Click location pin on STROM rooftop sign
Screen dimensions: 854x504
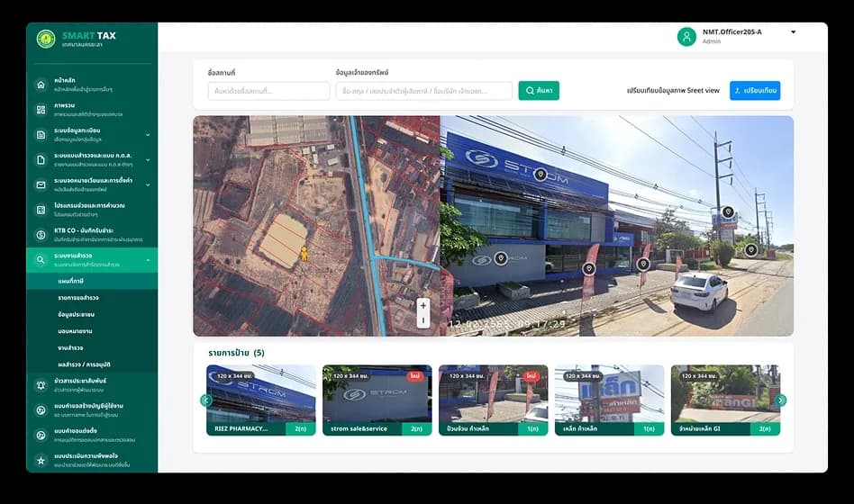pos(541,175)
